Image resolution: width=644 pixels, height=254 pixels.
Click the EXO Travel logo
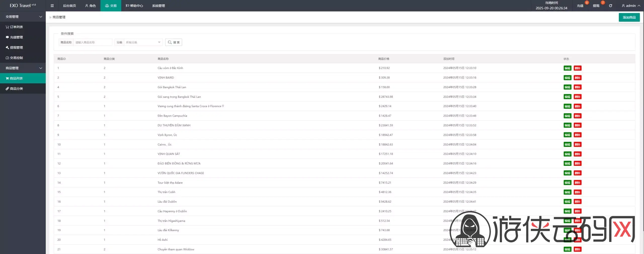(23, 6)
